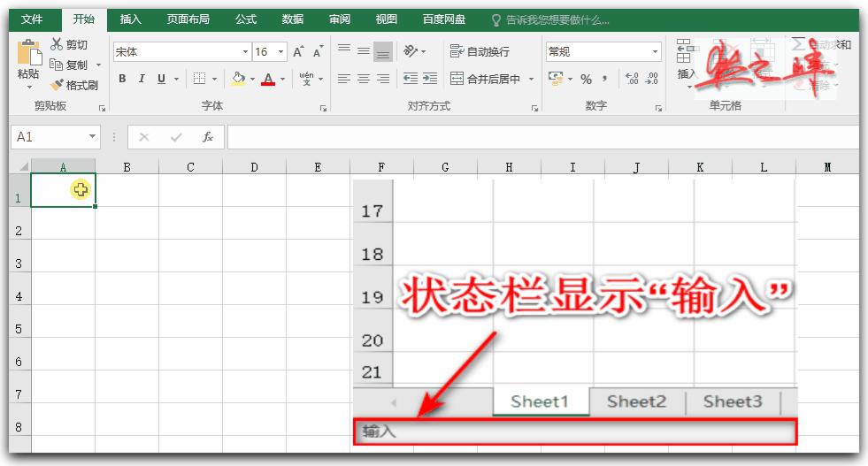868x466 pixels.
Task: Decrease font size with small A
Action: pyautogui.click(x=318, y=52)
